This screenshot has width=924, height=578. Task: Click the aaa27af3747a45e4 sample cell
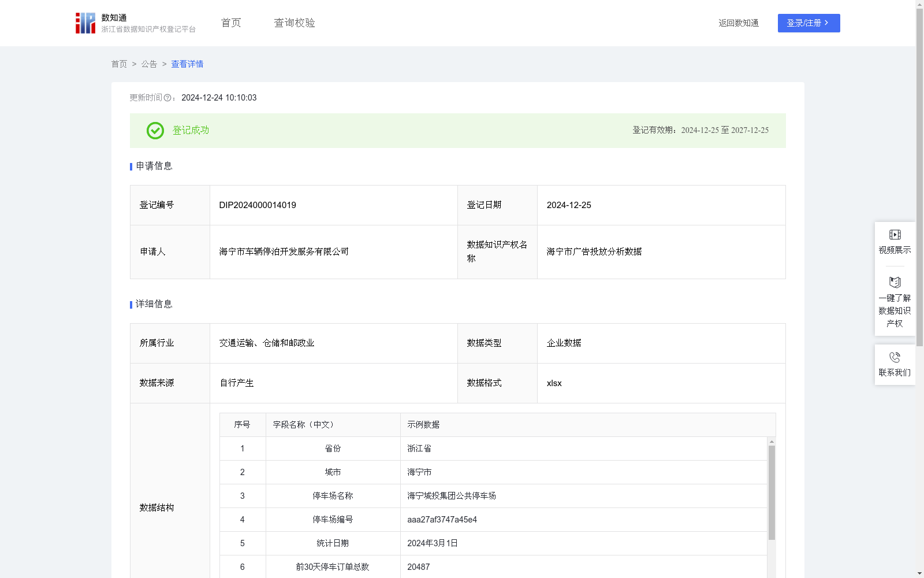(584, 520)
